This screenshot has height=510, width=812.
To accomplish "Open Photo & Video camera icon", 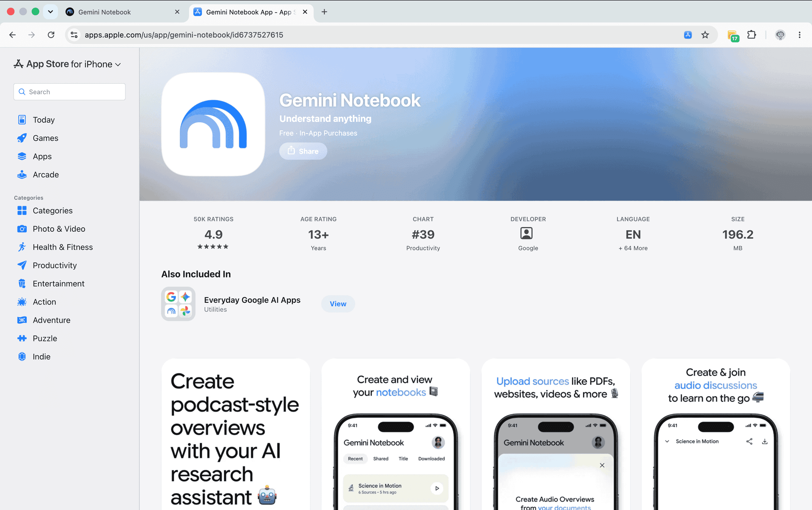I will pyautogui.click(x=22, y=229).
